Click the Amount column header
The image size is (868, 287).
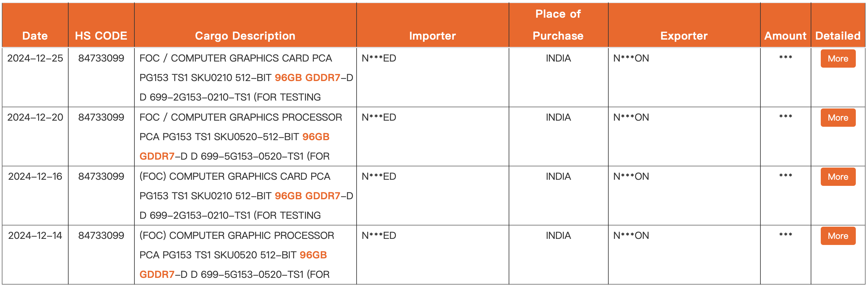click(785, 36)
